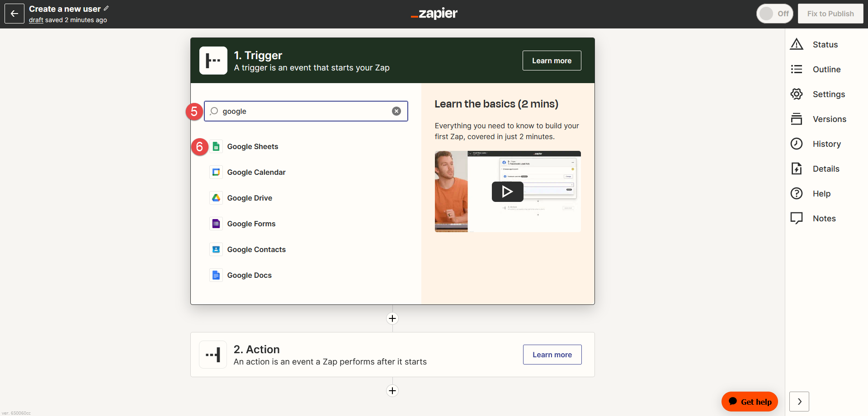Add a step after the Action
The width and height of the screenshot is (868, 416).
[x=392, y=391]
